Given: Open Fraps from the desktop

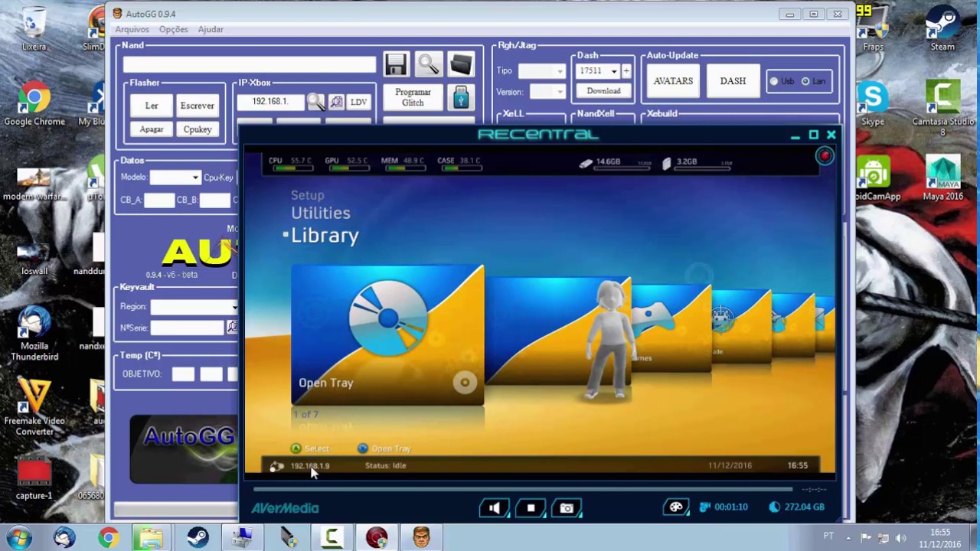Looking at the screenshot, I should tap(873, 28).
